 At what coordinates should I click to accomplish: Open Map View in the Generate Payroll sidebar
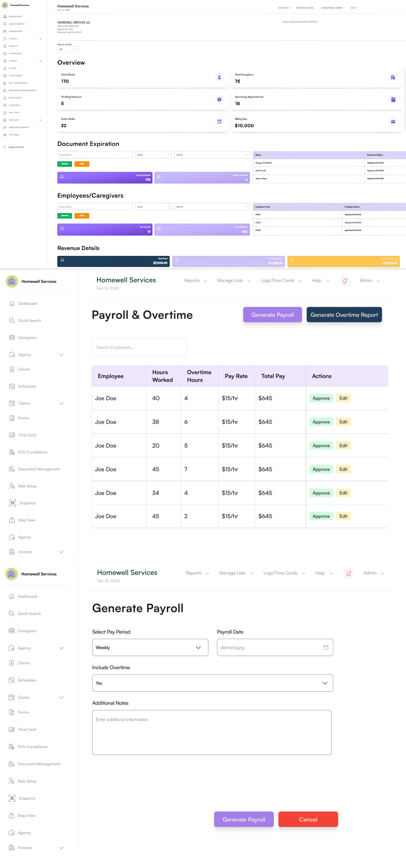click(22, 815)
